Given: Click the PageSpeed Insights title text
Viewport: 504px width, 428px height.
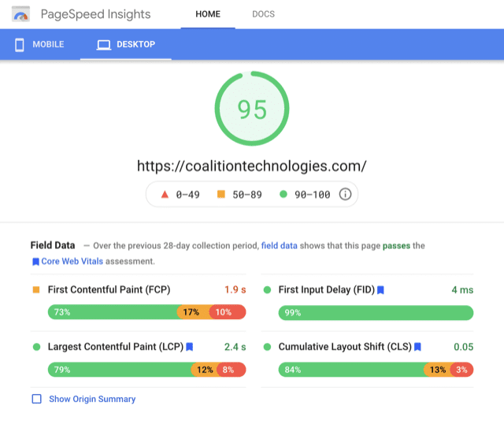Looking at the screenshot, I should [x=95, y=14].
